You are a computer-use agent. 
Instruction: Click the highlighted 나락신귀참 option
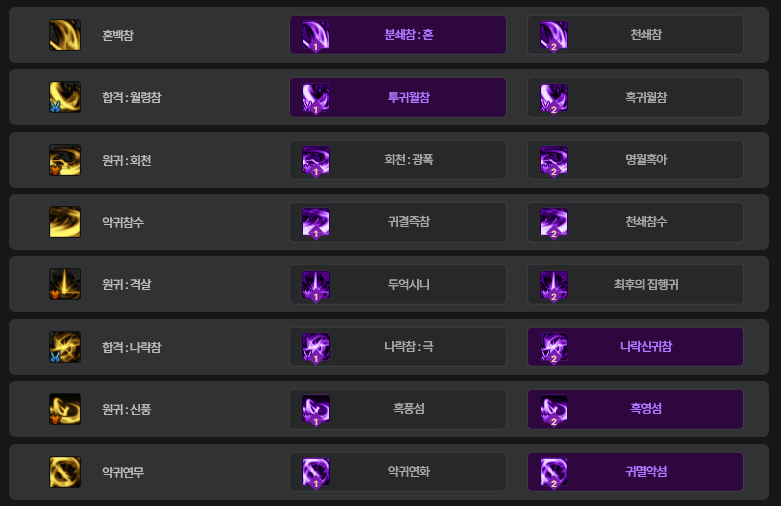click(x=635, y=347)
